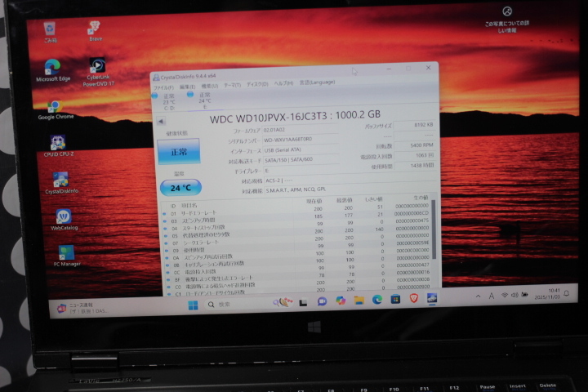The height and width of the screenshot is (392, 588).
Task: Select the CyberLink PowerDVD 17 desktop icon
Action: 98,73
